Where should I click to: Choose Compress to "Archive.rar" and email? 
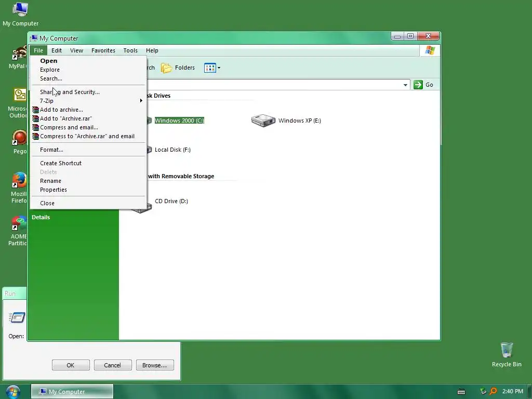[x=88, y=136]
